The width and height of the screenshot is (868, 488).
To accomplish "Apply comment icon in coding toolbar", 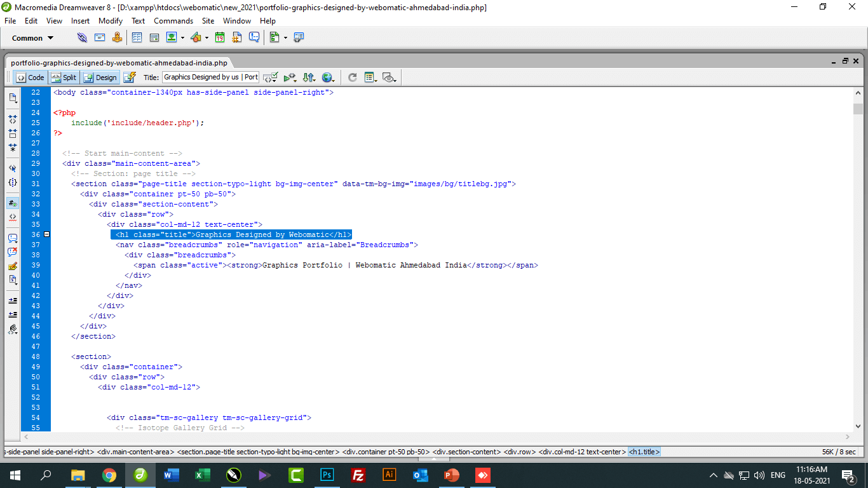I will [x=13, y=238].
